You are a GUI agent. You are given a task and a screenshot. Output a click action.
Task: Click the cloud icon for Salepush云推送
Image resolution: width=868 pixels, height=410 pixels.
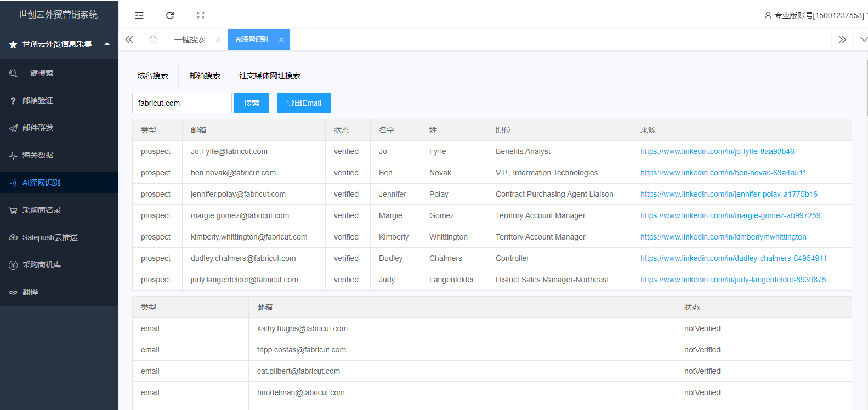point(13,237)
